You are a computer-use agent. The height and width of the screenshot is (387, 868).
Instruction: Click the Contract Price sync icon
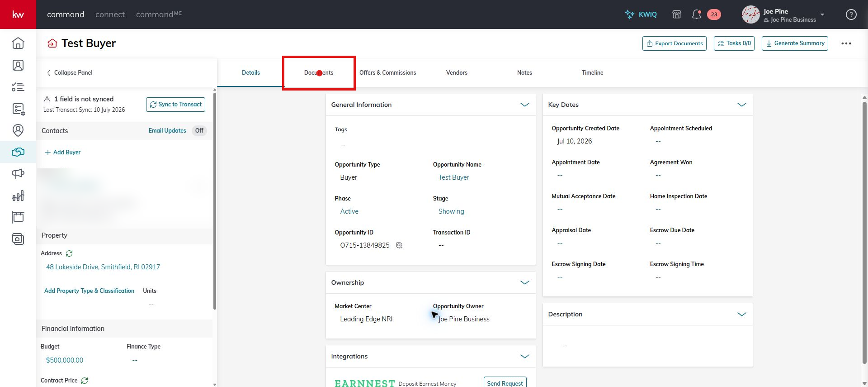(x=85, y=381)
